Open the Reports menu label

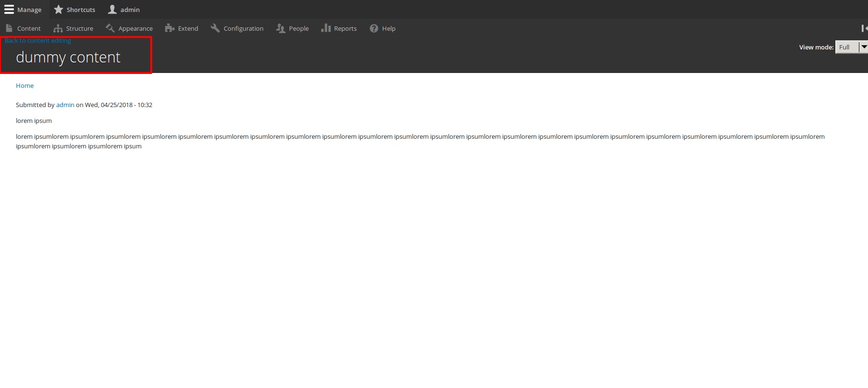[345, 28]
